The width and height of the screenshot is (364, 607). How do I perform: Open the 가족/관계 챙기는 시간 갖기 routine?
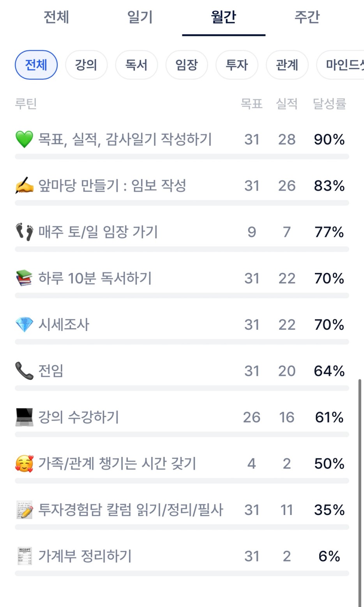pos(117,464)
